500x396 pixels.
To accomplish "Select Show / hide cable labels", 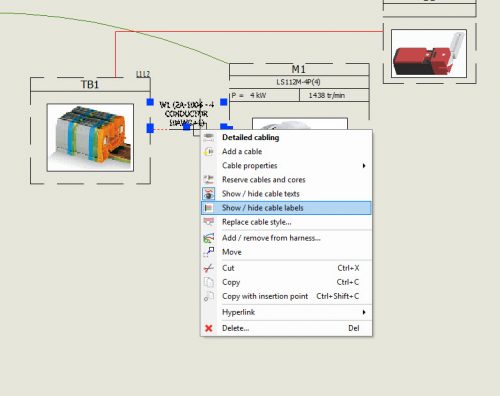I will click(x=286, y=208).
